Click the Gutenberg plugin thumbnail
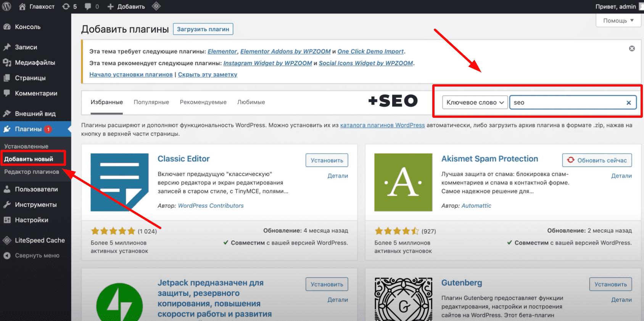Screen dimensions: 644x321 click(x=403, y=299)
